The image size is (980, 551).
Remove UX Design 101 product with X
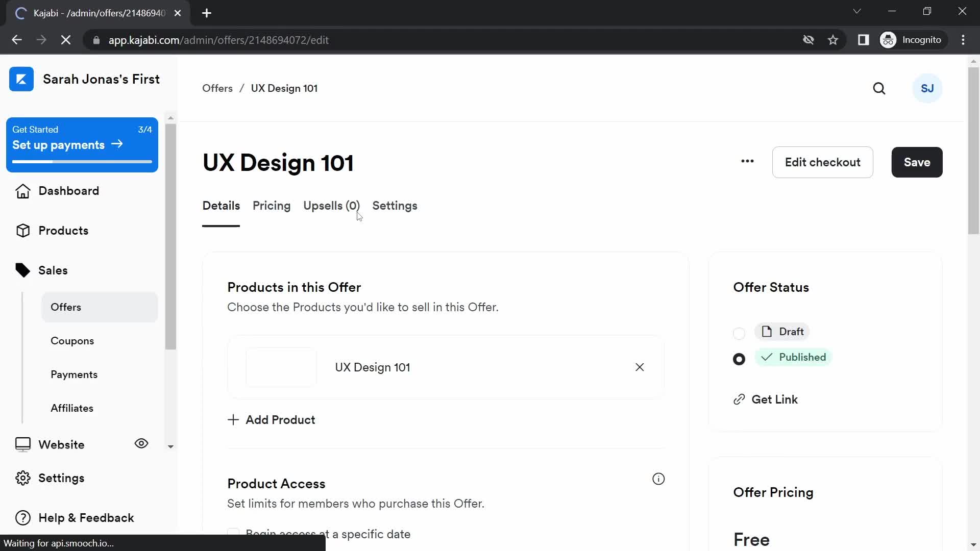point(640,367)
